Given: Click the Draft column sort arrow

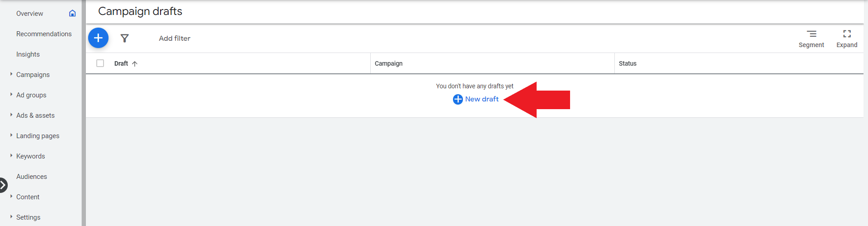Looking at the screenshot, I should click(x=135, y=64).
